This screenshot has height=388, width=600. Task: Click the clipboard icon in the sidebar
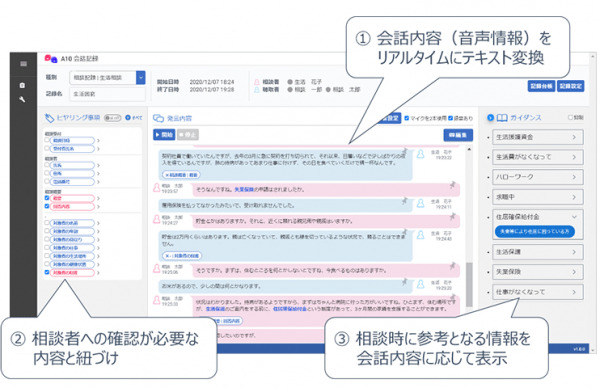(x=22, y=85)
